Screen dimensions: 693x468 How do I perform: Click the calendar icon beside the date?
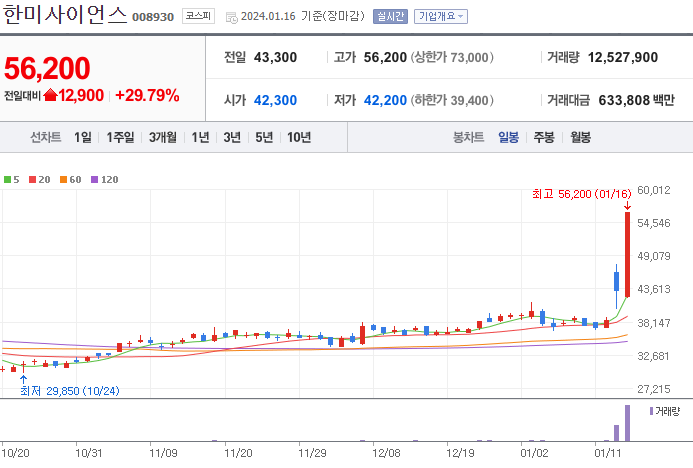232,17
